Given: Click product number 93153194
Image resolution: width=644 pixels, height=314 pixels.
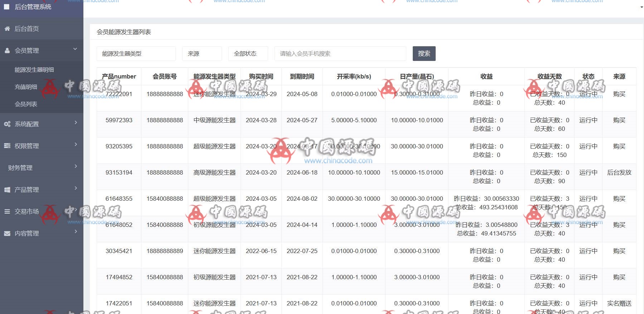Looking at the screenshot, I should click(x=119, y=172).
